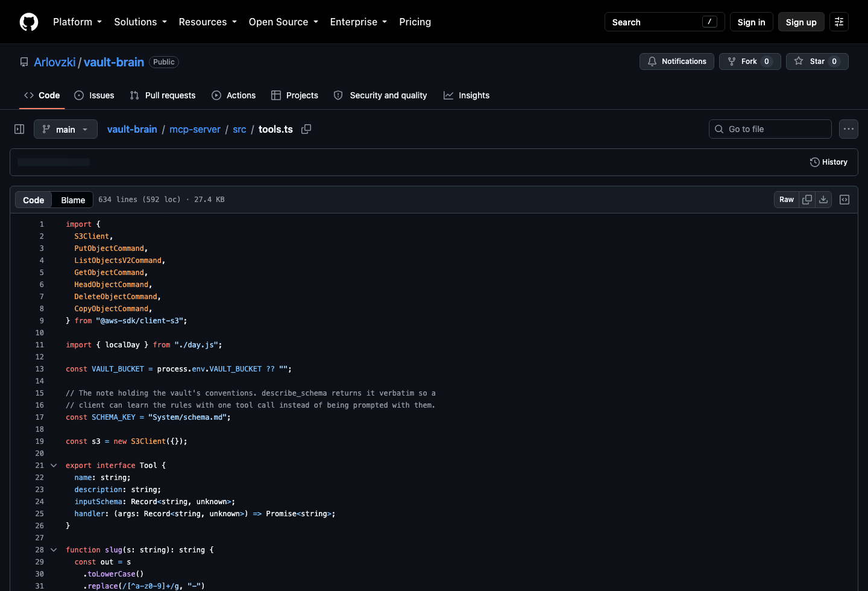Open the Insights tab

click(x=467, y=95)
